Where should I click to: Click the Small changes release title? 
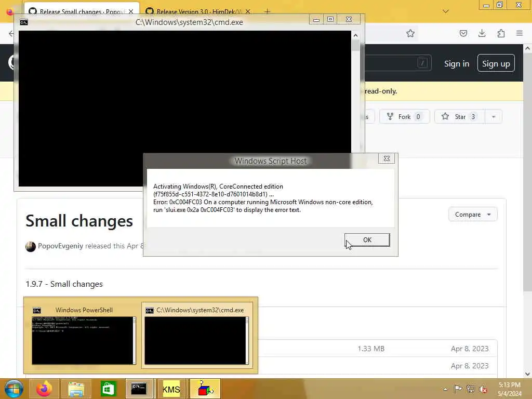click(79, 221)
